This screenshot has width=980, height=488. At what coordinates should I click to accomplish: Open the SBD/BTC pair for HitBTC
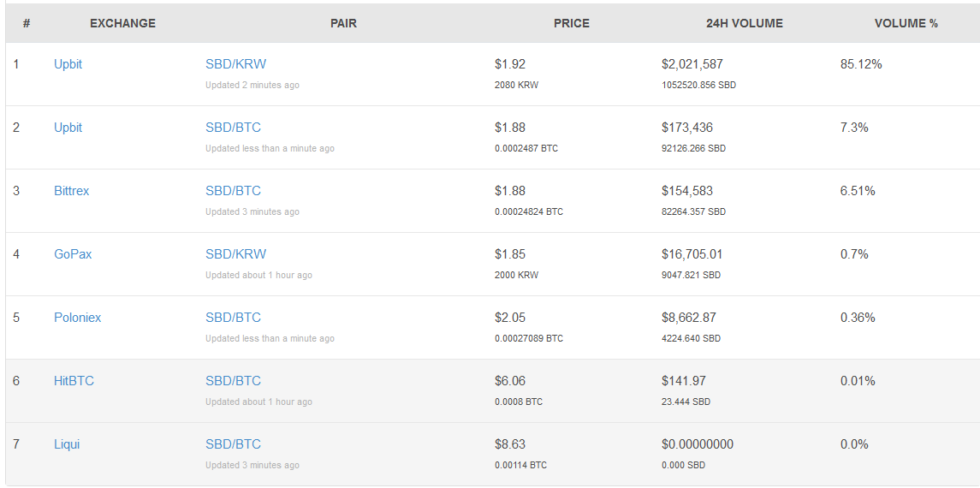(233, 381)
